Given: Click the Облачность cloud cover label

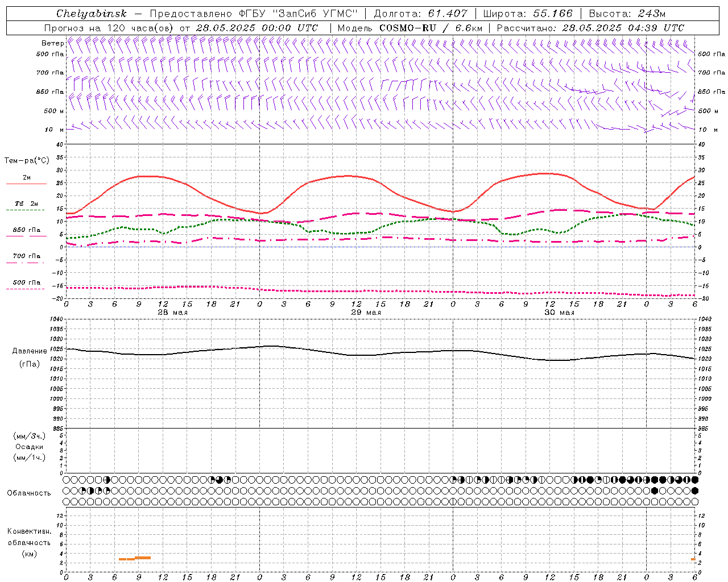Looking at the screenshot, I should [x=29, y=493].
